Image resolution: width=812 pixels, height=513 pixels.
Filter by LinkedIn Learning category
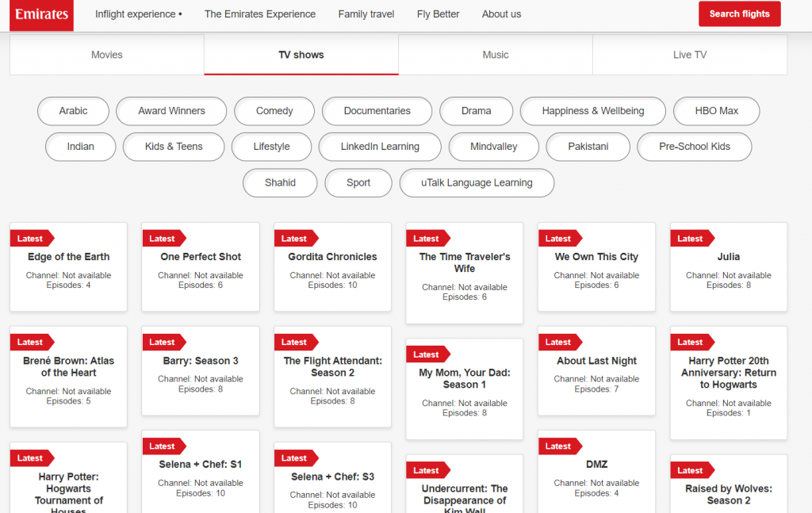[380, 147]
